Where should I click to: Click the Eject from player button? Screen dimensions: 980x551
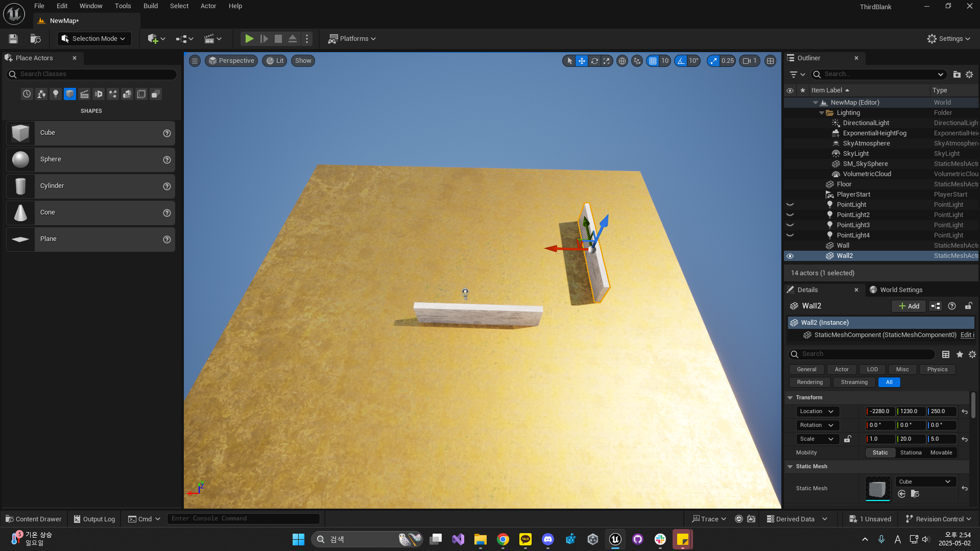pyautogui.click(x=293, y=39)
